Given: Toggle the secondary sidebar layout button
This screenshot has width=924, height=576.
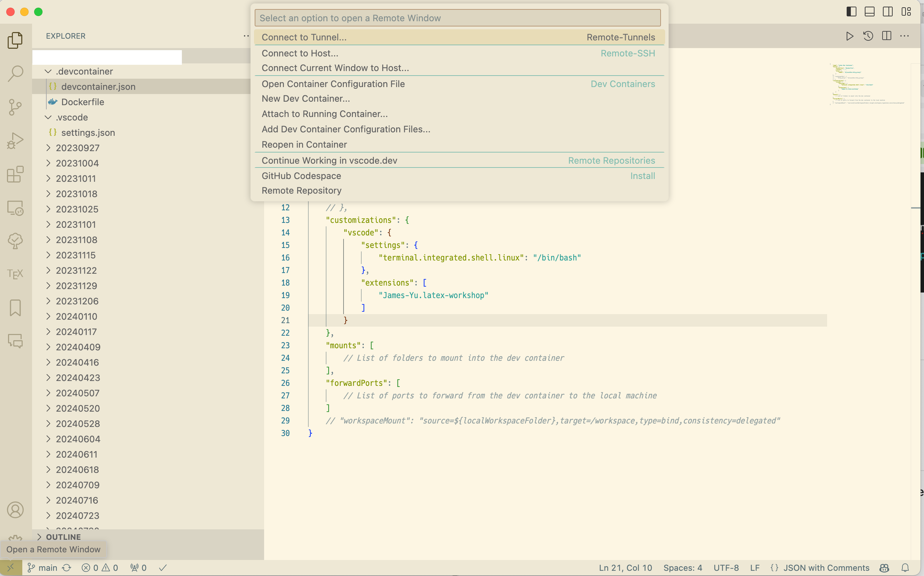Looking at the screenshot, I should [x=888, y=12].
